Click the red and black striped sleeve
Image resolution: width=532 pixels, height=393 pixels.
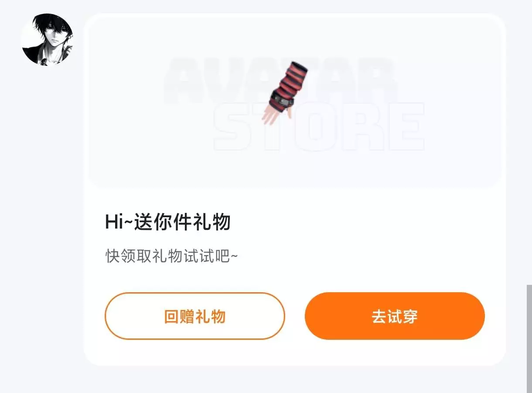[x=291, y=79]
